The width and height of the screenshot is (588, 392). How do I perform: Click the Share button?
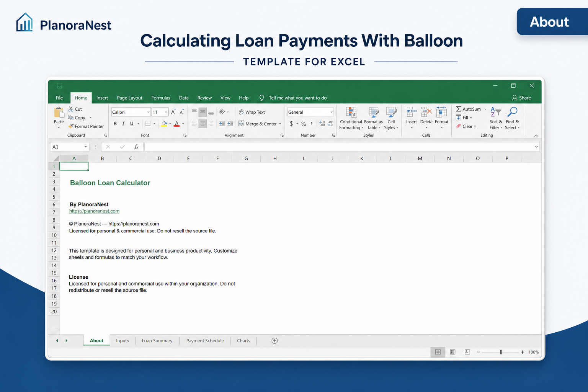tap(521, 98)
